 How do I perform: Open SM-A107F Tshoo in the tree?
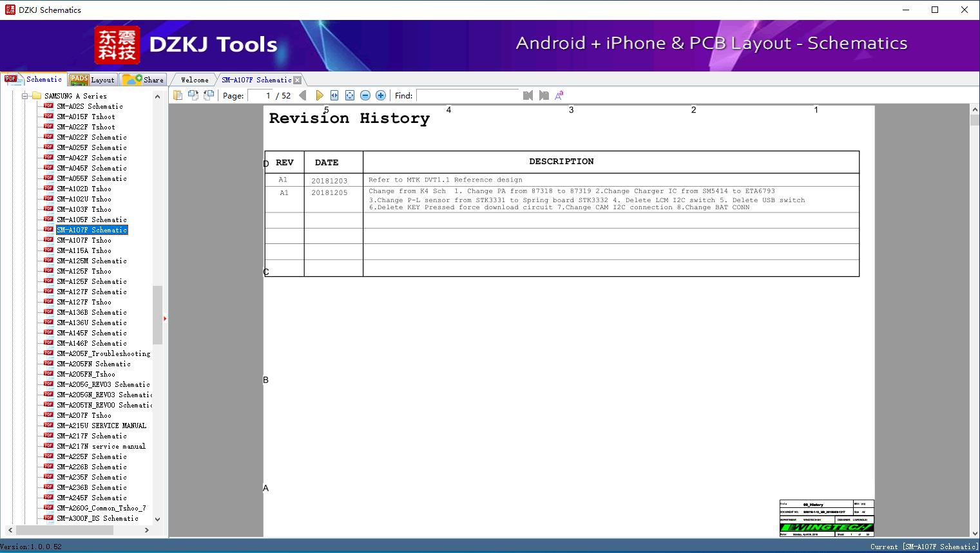(x=84, y=240)
